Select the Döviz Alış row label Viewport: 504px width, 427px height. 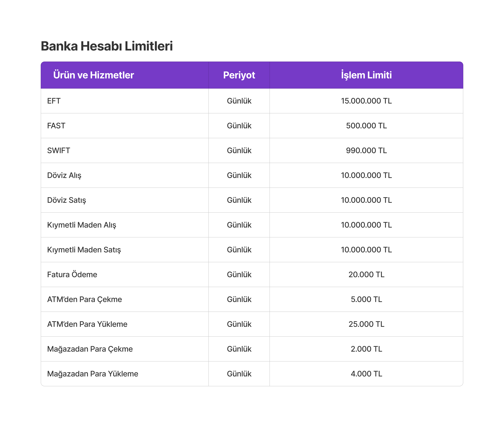[x=64, y=175]
